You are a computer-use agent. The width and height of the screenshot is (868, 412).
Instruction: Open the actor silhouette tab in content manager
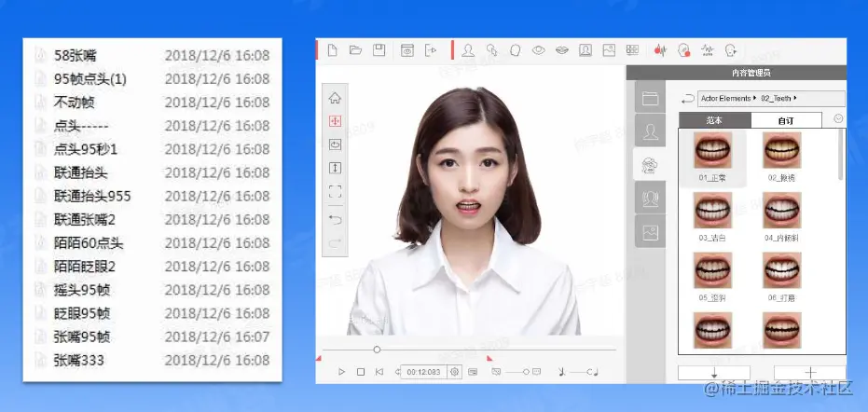click(650, 131)
